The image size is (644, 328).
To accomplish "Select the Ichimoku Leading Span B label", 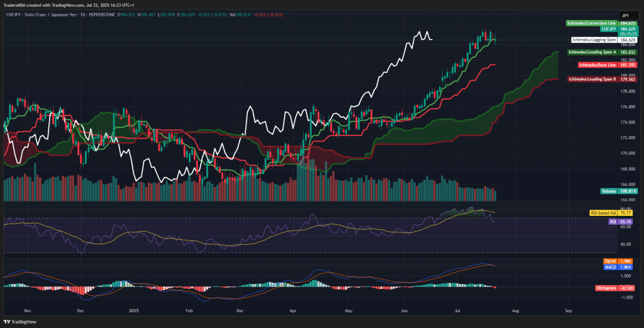I will click(x=592, y=79).
